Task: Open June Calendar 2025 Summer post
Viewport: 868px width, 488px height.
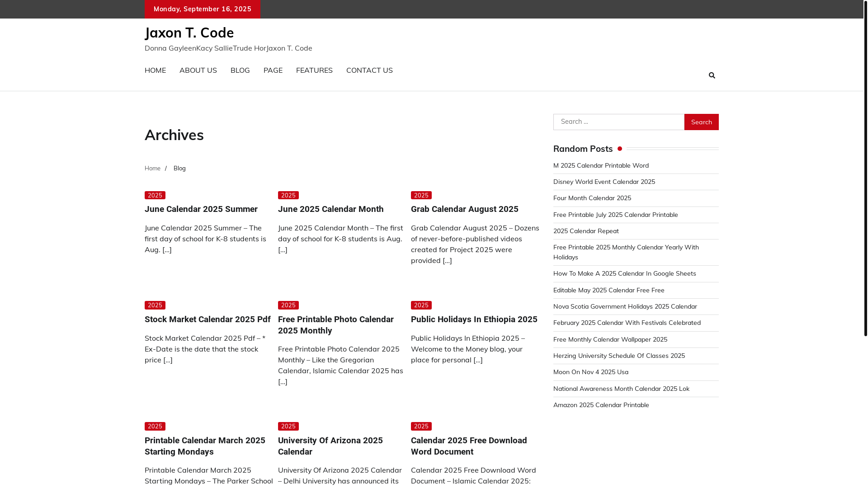Action: (x=201, y=209)
